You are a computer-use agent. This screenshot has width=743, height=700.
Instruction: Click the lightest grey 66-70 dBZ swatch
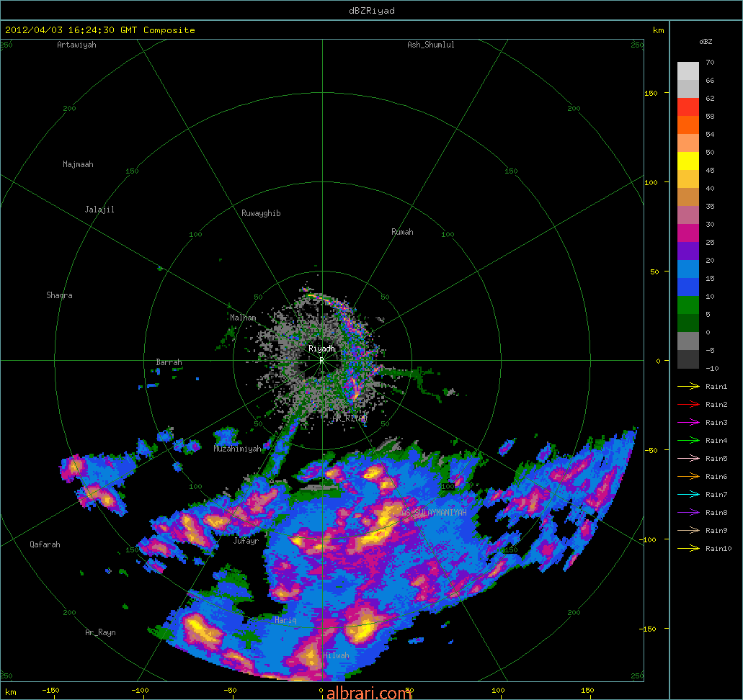click(x=688, y=71)
